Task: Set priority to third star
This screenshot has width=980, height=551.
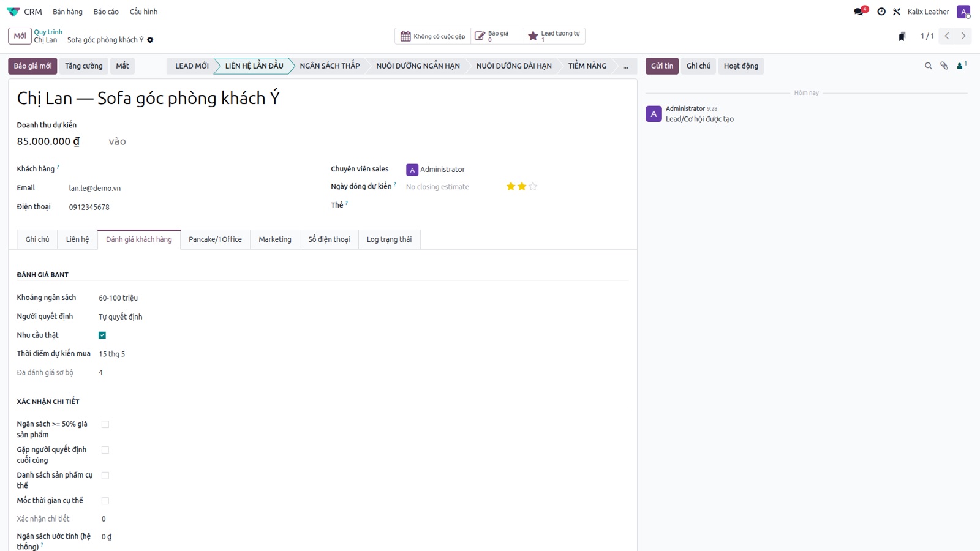Action: (533, 186)
